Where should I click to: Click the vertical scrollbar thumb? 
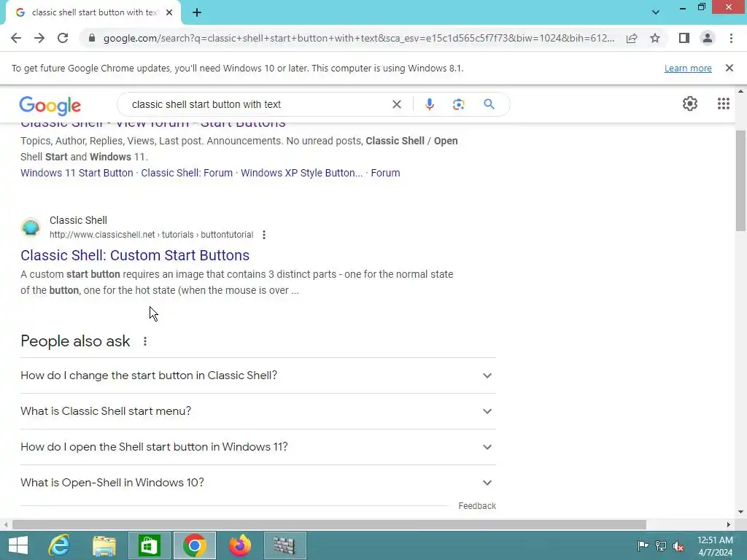pyautogui.click(x=741, y=181)
